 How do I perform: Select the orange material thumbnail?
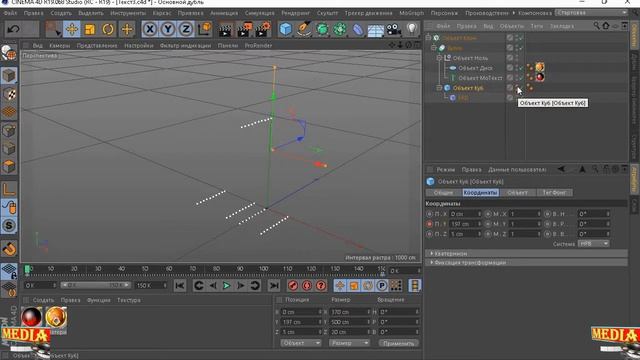pyautogui.click(x=56, y=317)
